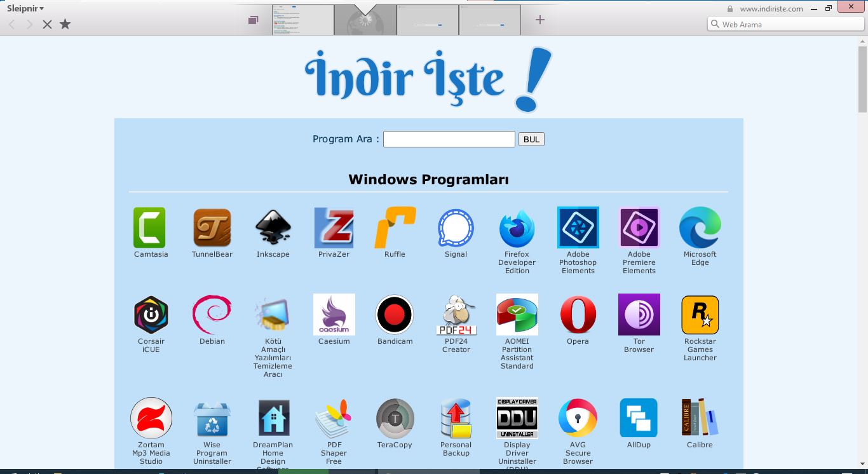Switch to the fourth tab thumbnail

[490, 20]
